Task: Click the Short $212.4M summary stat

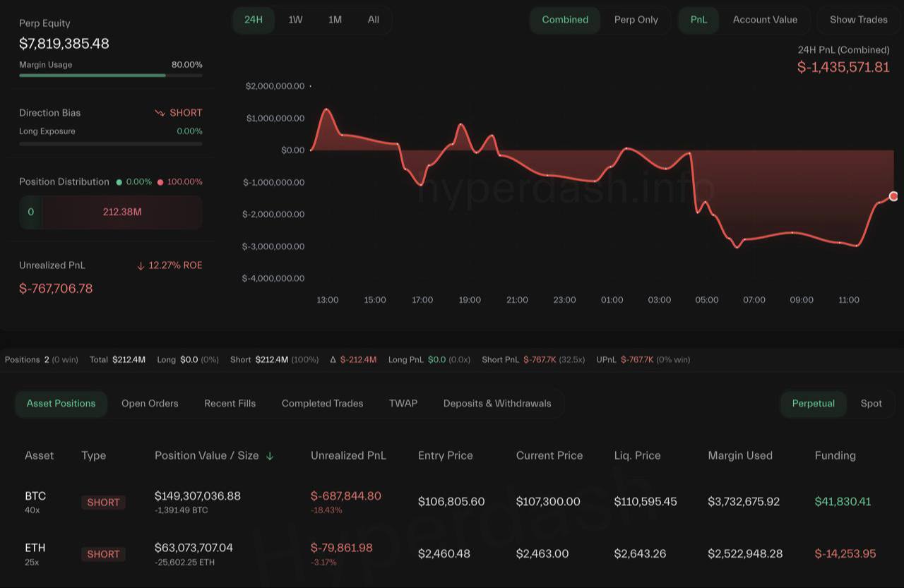Action: click(x=274, y=360)
